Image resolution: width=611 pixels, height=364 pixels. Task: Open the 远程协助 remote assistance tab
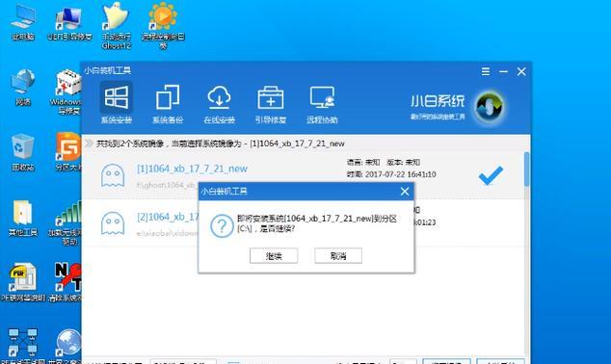[322, 104]
